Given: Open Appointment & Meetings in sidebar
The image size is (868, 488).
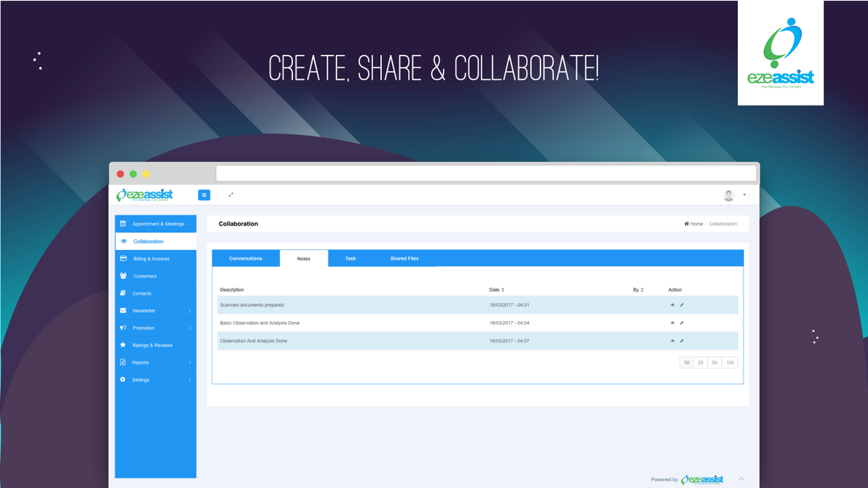Looking at the screenshot, I should coord(156,224).
